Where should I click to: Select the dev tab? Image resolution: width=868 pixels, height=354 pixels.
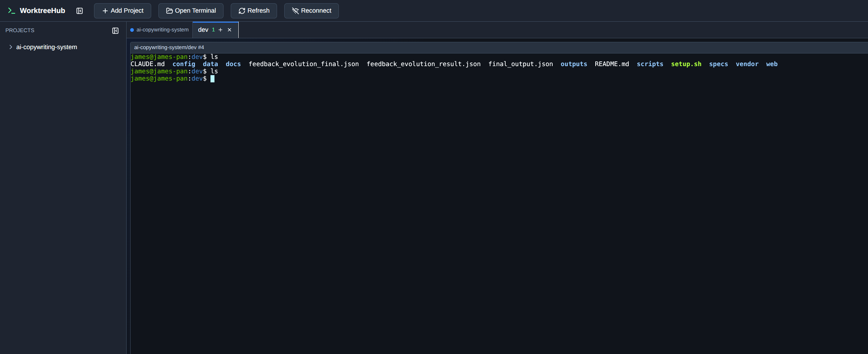click(x=203, y=30)
